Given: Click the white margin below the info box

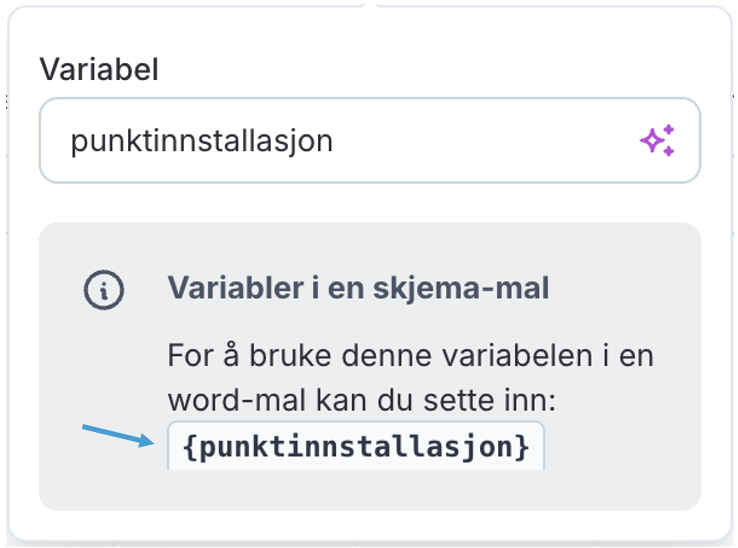Looking at the screenshot, I should [369, 525].
